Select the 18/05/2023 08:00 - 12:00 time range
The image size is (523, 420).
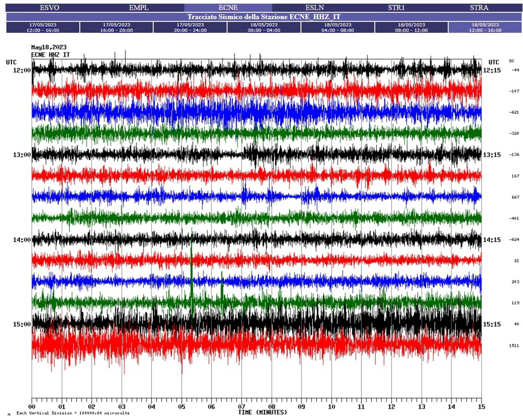click(x=411, y=27)
